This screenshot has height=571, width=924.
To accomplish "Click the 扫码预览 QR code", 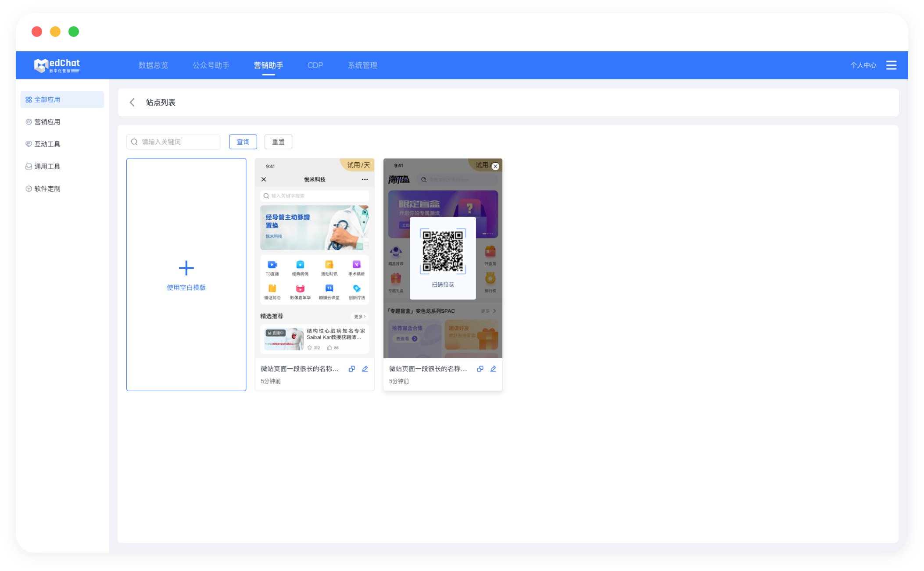I will pos(443,251).
